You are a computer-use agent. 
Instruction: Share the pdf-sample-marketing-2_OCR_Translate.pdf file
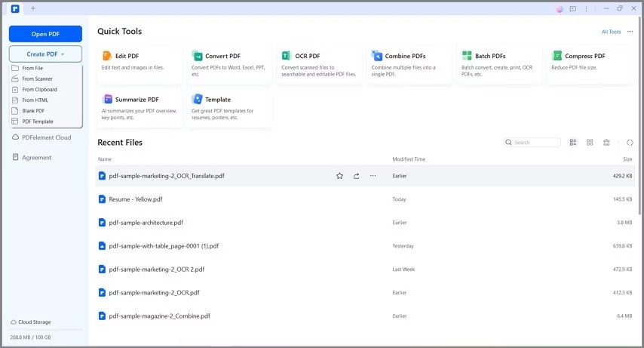point(356,176)
